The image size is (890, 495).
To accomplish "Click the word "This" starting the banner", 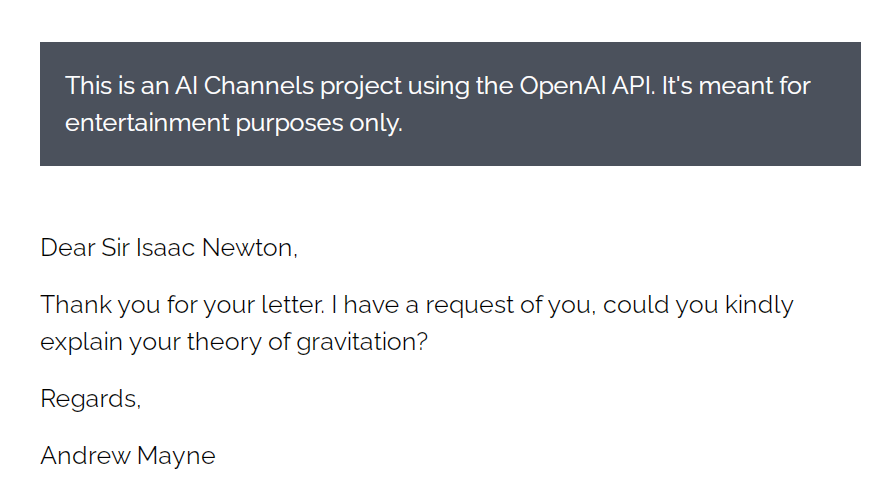I will 89,86.
